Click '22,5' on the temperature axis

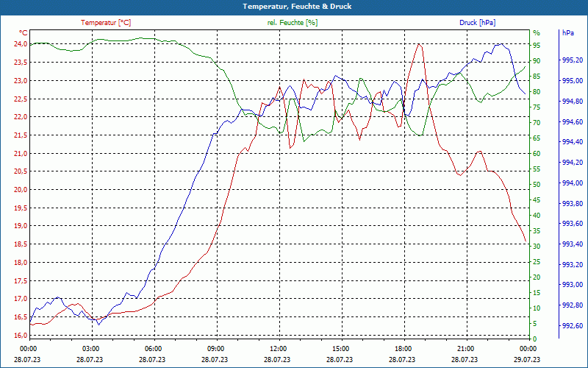point(21,99)
